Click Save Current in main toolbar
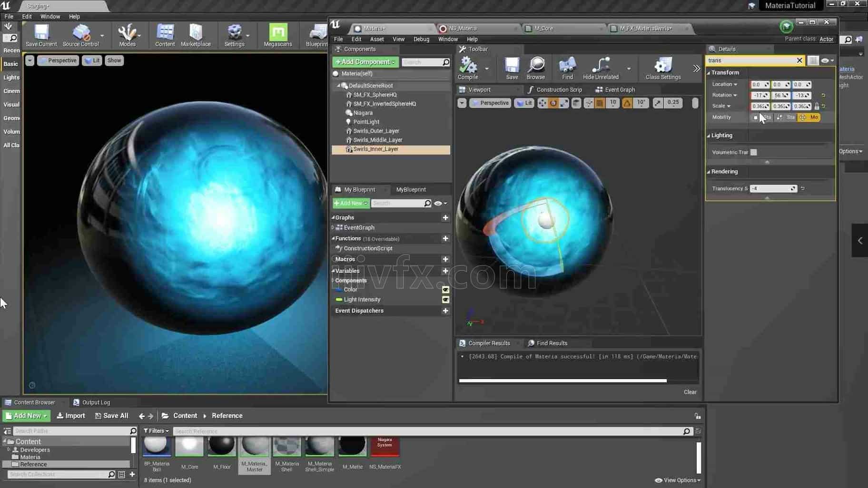Image resolution: width=868 pixels, height=488 pixels. [x=41, y=35]
